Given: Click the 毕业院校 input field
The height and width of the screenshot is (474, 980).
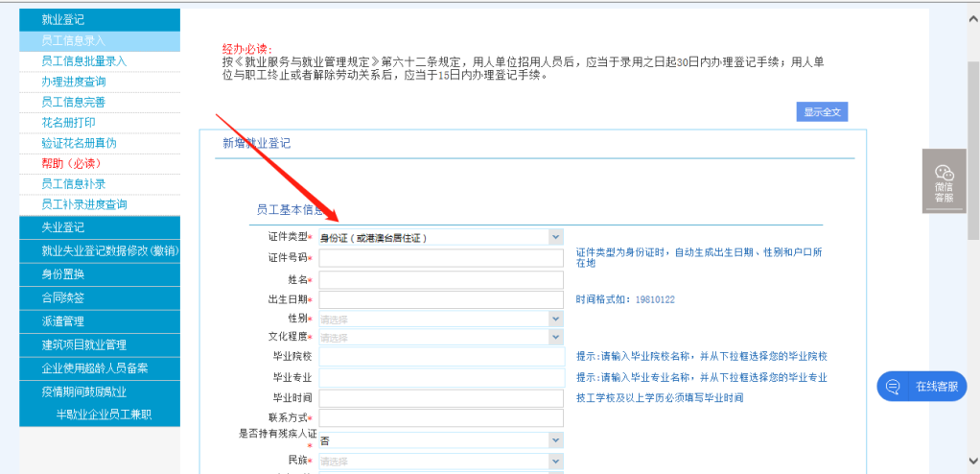Looking at the screenshot, I should 441,356.
